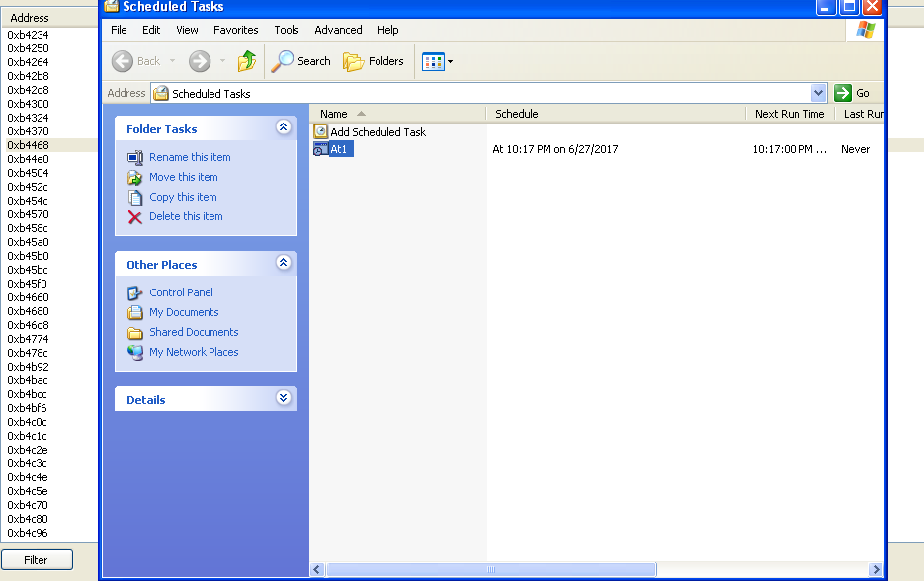Select address 0xb4774 in the background list
This screenshot has height=581, width=924.
(x=29, y=339)
